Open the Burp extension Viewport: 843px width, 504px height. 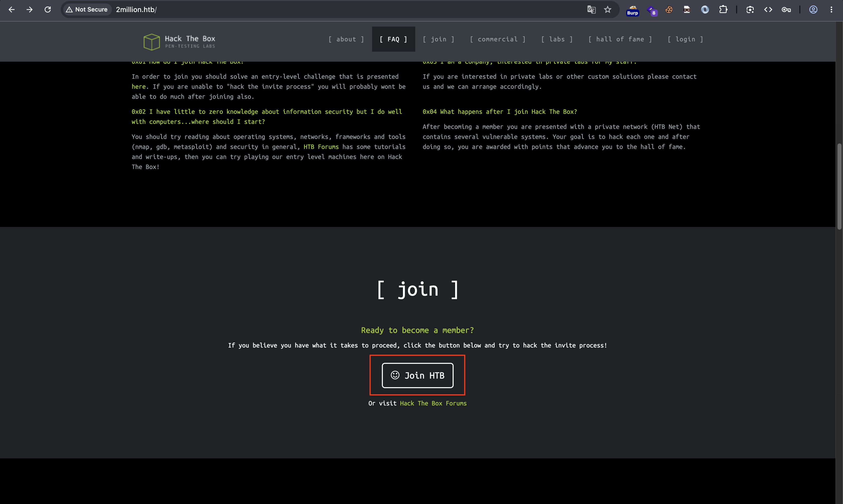click(x=633, y=10)
